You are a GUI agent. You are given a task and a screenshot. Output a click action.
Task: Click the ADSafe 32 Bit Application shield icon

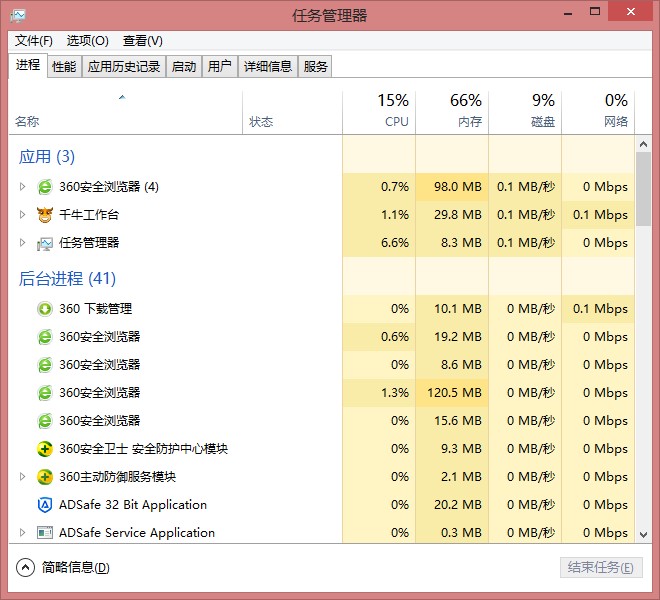tap(45, 505)
